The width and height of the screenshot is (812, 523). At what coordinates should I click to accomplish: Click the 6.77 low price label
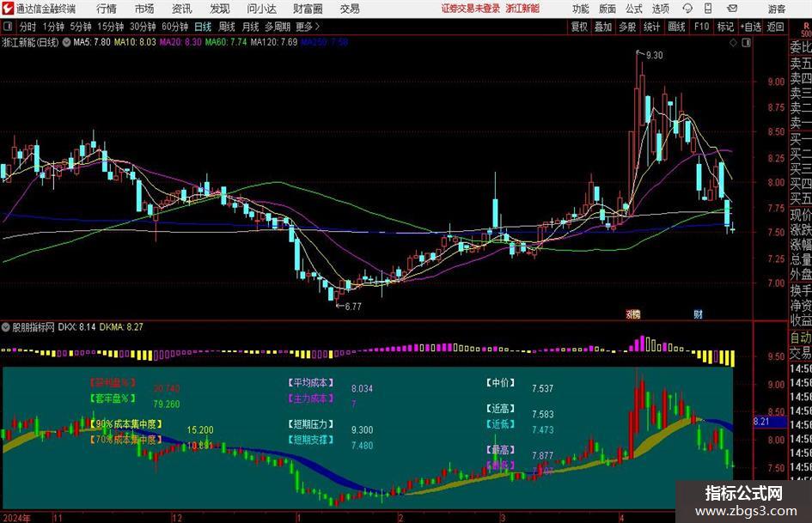[353, 307]
